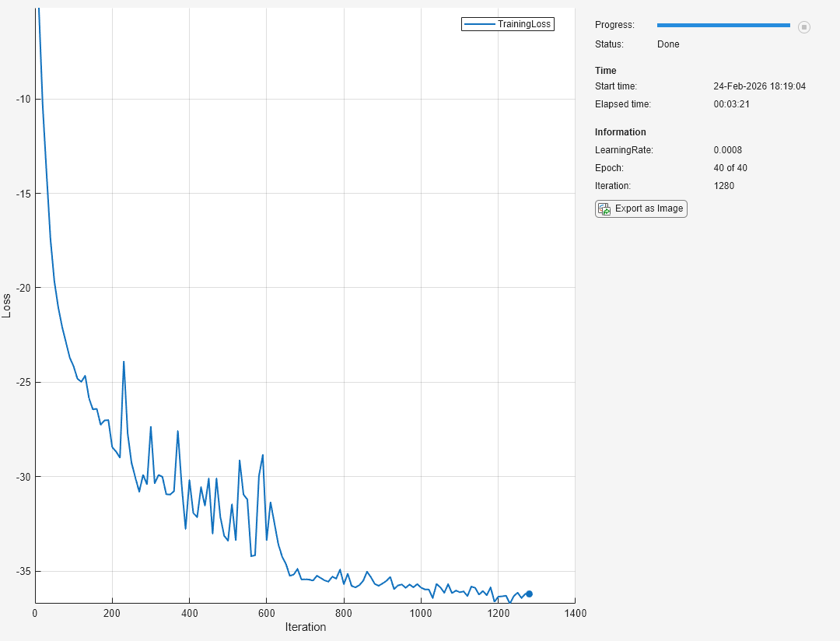Click the -25 tick label on y-axis
The height and width of the screenshot is (641, 840).
(x=21, y=382)
